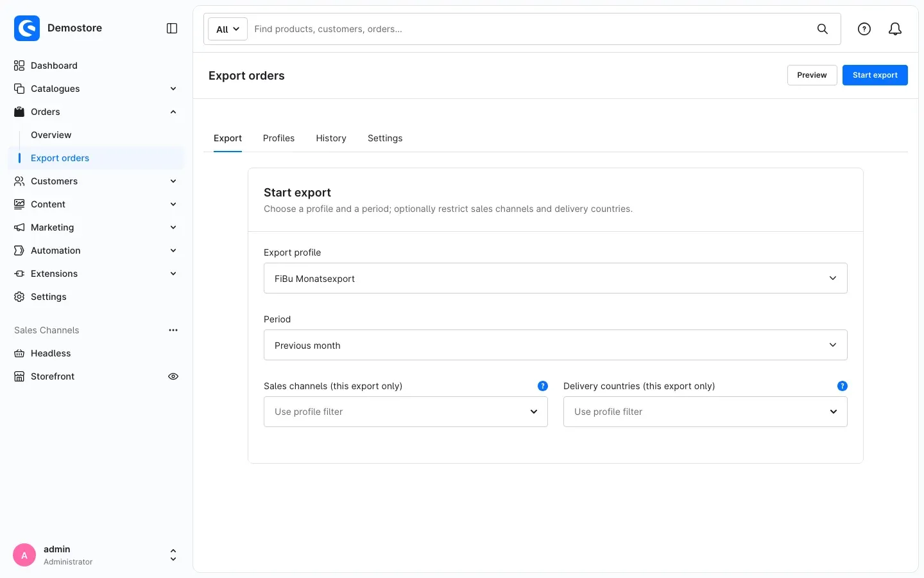Open the Period dropdown
The image size is (924, 578).
(x=556, y=345)
